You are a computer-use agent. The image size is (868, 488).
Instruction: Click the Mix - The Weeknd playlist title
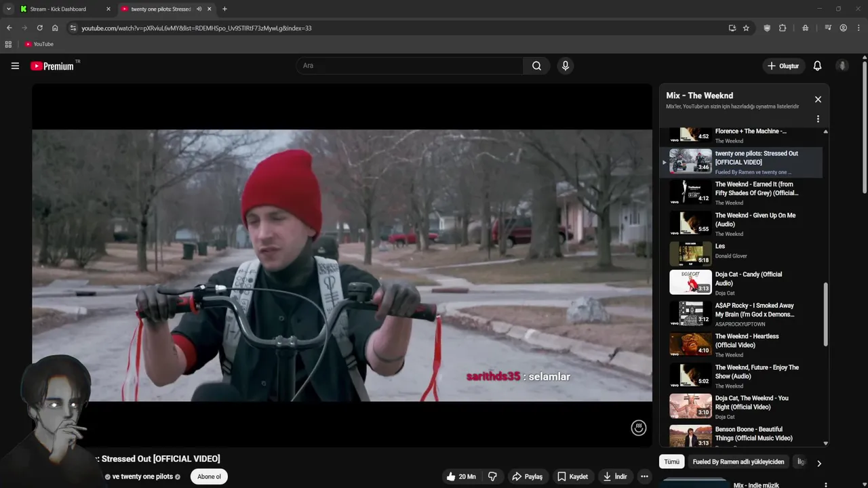[x=699, y=96]
